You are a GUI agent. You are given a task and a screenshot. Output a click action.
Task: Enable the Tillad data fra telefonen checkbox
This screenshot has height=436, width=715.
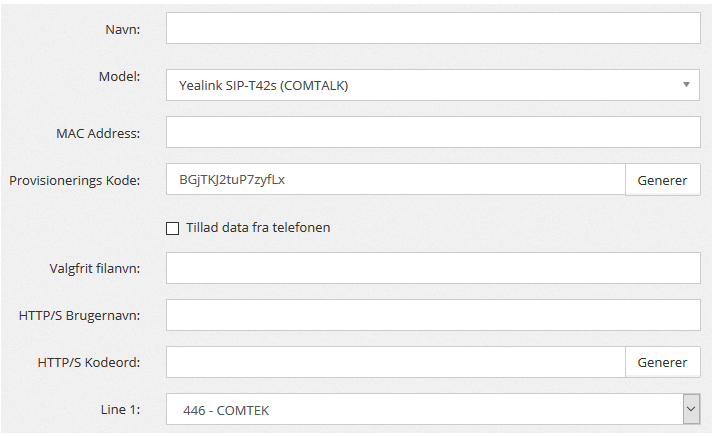[173, 228]
